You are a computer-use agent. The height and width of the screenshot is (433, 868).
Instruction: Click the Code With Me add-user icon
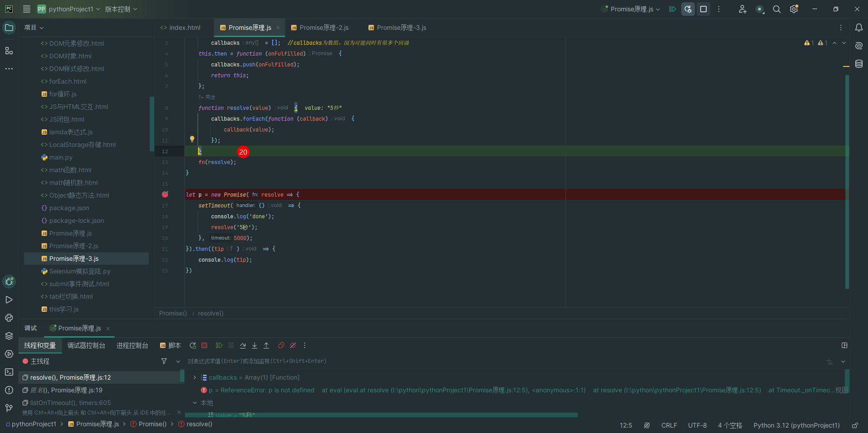coord(742,9)
